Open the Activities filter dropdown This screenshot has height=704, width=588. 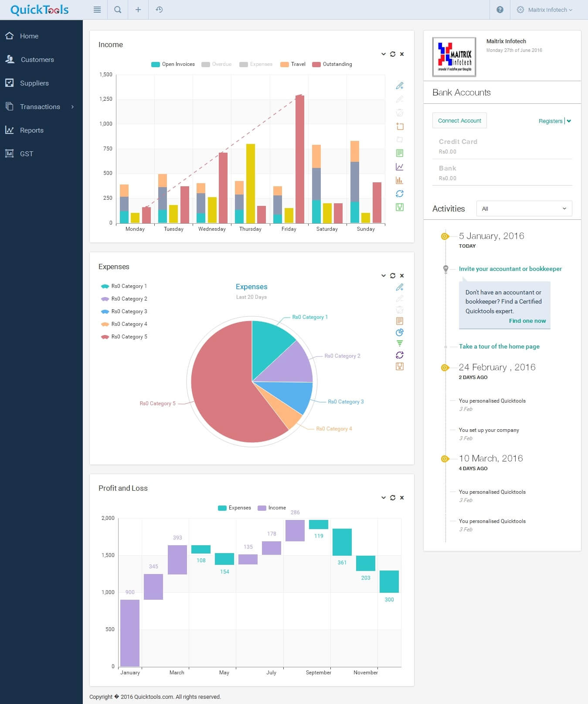[x=524, y=208]
